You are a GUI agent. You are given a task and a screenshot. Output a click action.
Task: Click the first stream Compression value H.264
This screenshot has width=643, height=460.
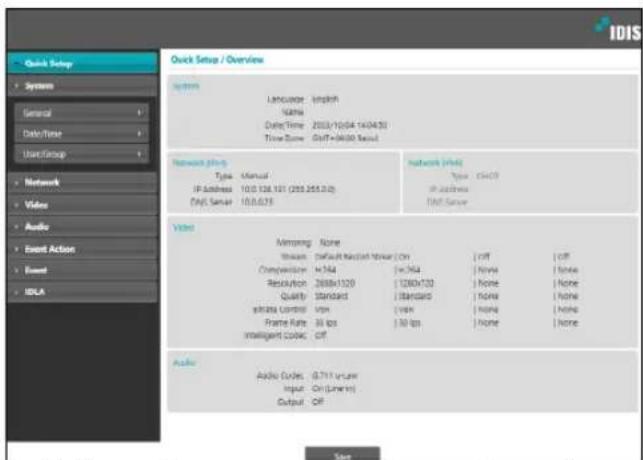[x=325, y=270]
